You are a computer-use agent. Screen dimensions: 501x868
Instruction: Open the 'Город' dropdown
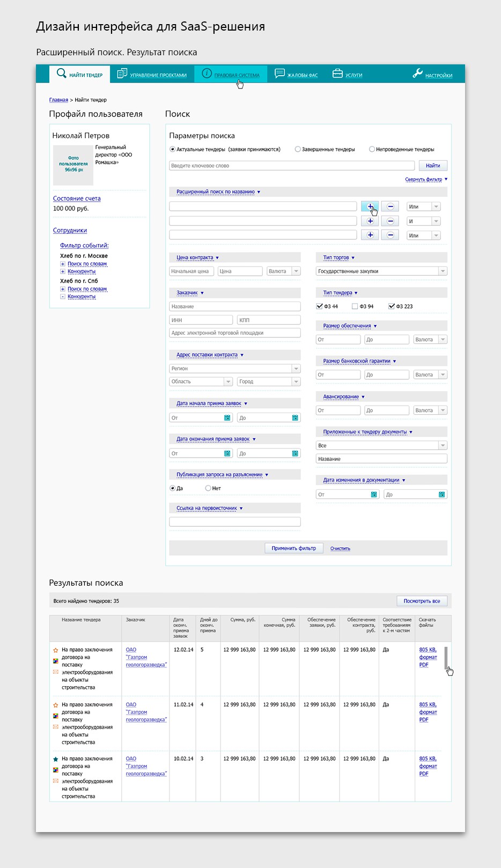269,381
